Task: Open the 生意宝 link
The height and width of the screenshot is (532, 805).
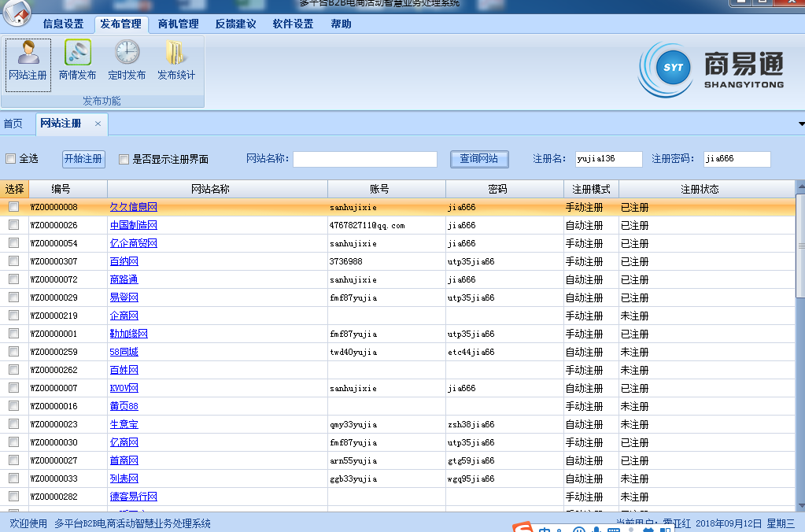Action: point(124,424)
